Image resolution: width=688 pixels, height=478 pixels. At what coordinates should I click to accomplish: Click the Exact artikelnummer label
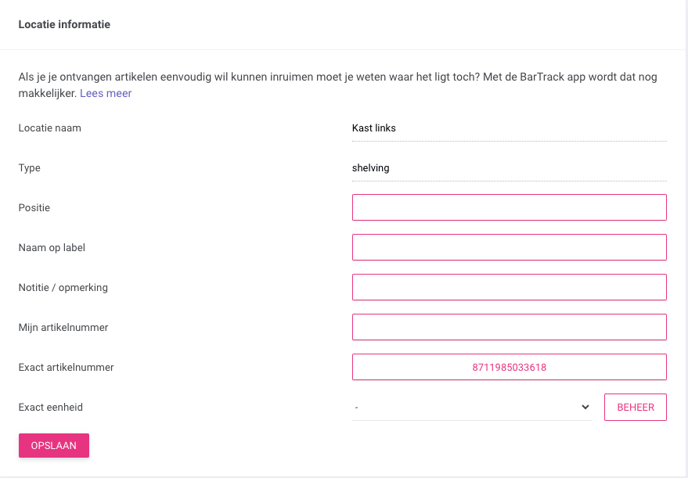(x=66, y=367)
